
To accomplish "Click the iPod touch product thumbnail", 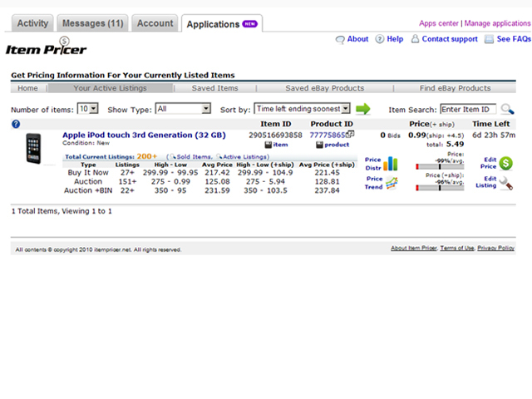I will (33, 148).
